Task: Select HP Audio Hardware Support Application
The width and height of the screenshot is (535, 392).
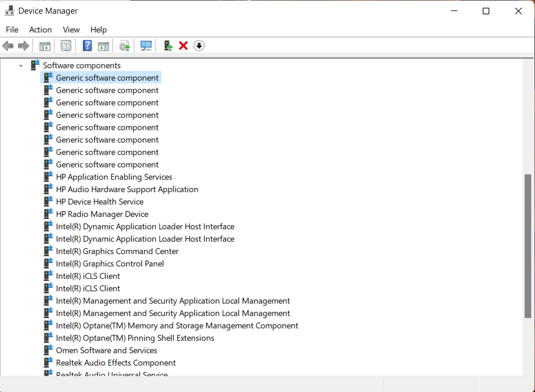Action: 127,189
